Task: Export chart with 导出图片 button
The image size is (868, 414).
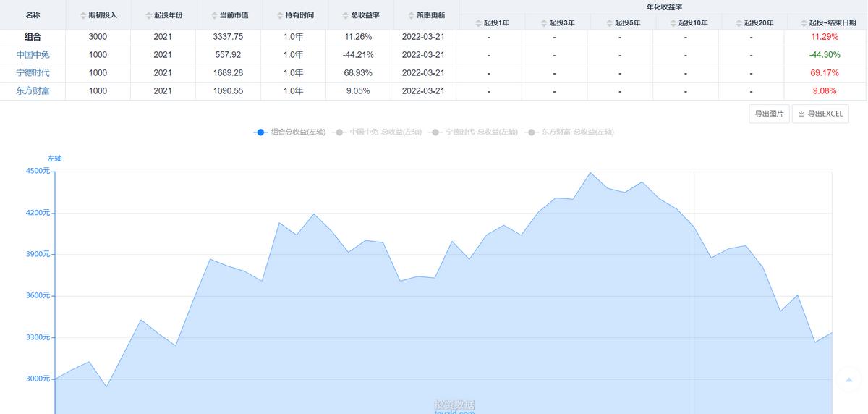Action: (769, 114)
